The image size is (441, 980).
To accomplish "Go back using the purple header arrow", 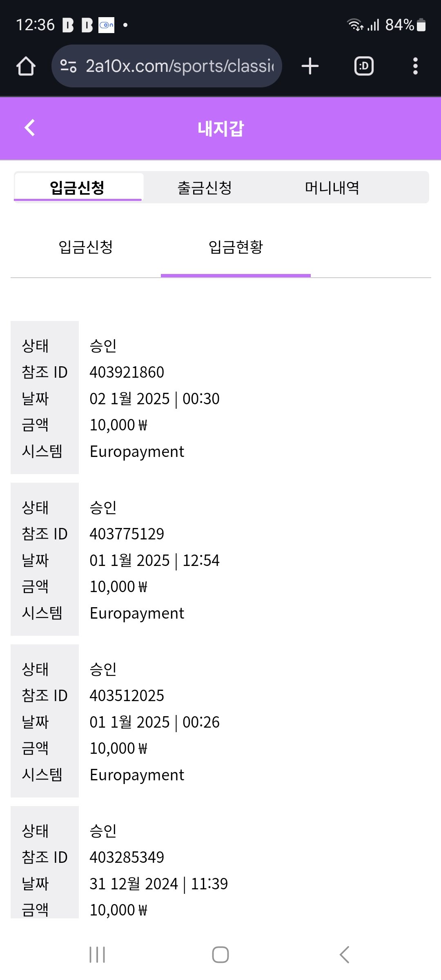I will [x=30, y=128].
